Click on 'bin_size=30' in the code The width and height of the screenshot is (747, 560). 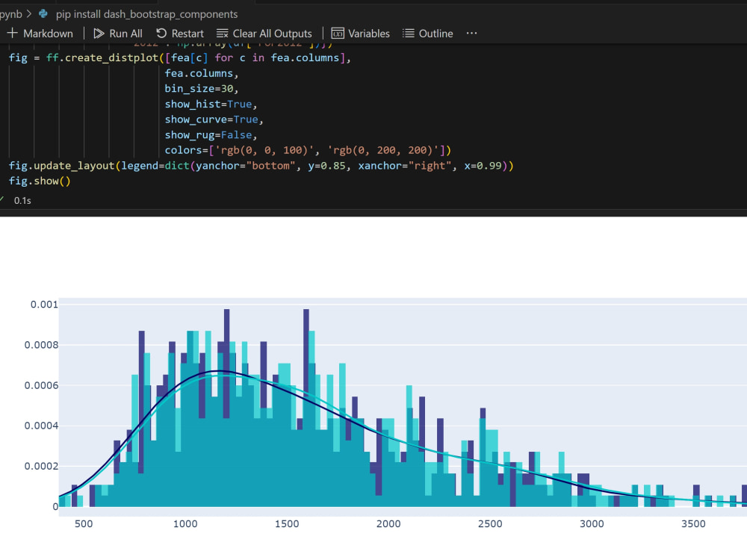(x=201, y=89)
